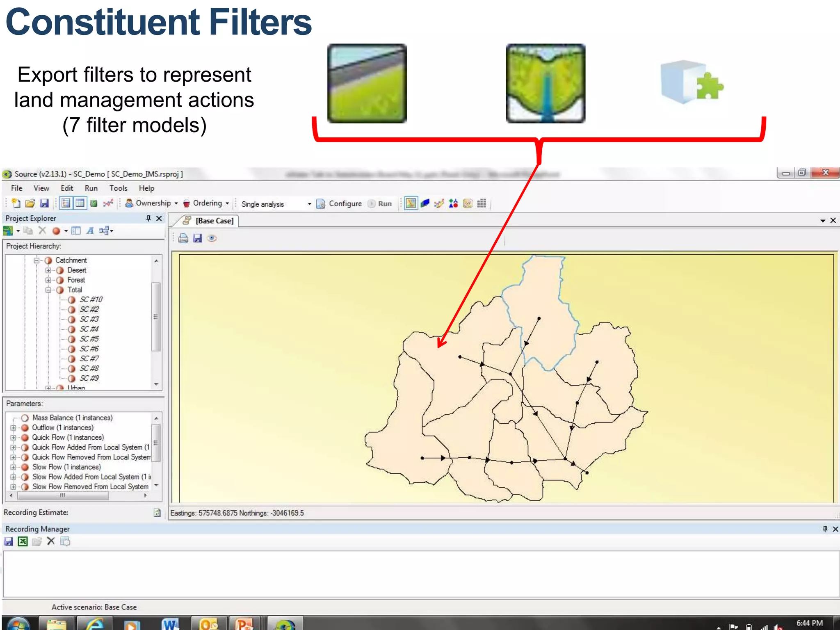This screenshot has height=630, width=840.
Task: Select SC #10 in the hierarchy
Action: pyautogui.click(x=91, y=300)
